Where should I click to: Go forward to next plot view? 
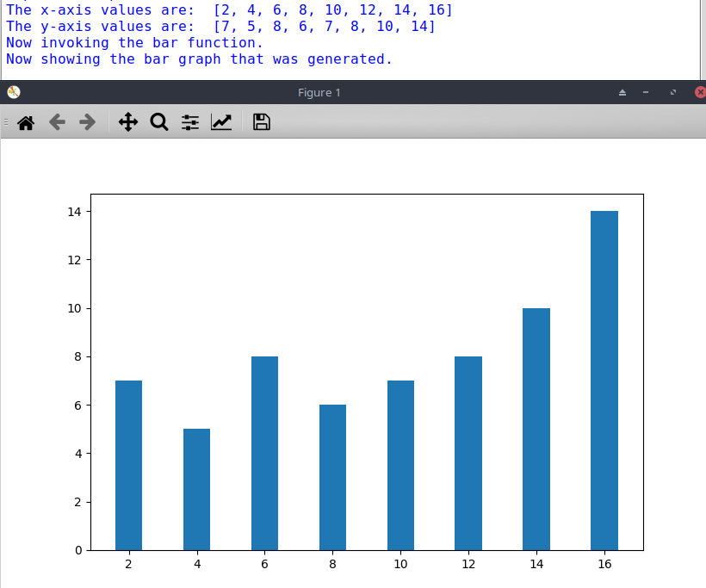click(87, 122)
